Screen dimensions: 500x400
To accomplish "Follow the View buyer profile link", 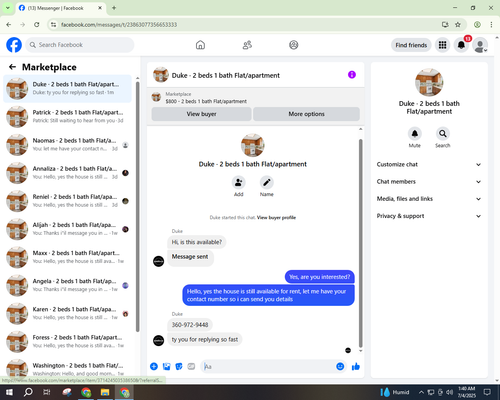I will [276, 218].
